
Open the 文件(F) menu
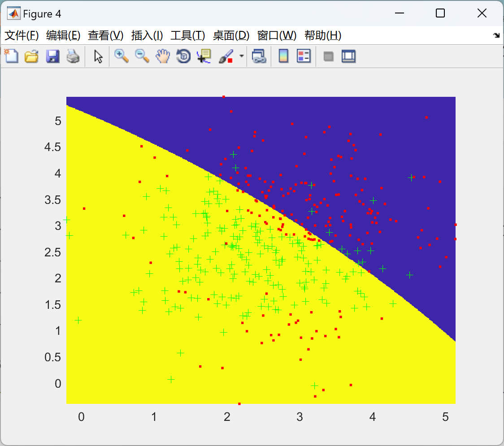coord(22,35)
